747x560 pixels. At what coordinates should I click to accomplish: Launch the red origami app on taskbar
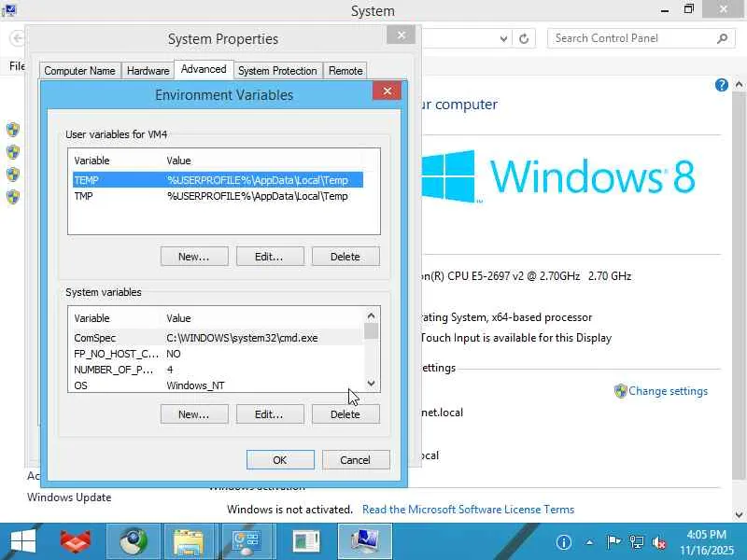[x=76, y=541]
